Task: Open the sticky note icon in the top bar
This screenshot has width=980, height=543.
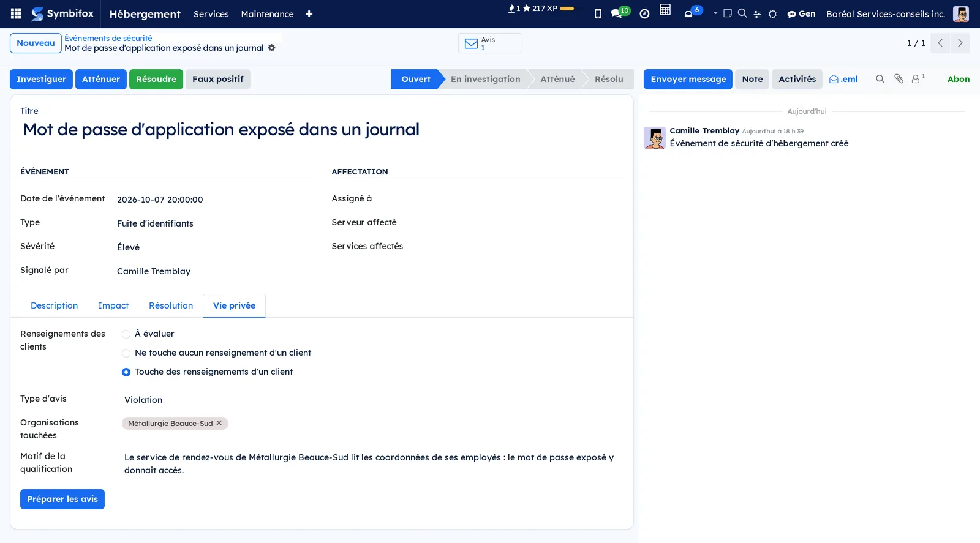Action: 728,13
